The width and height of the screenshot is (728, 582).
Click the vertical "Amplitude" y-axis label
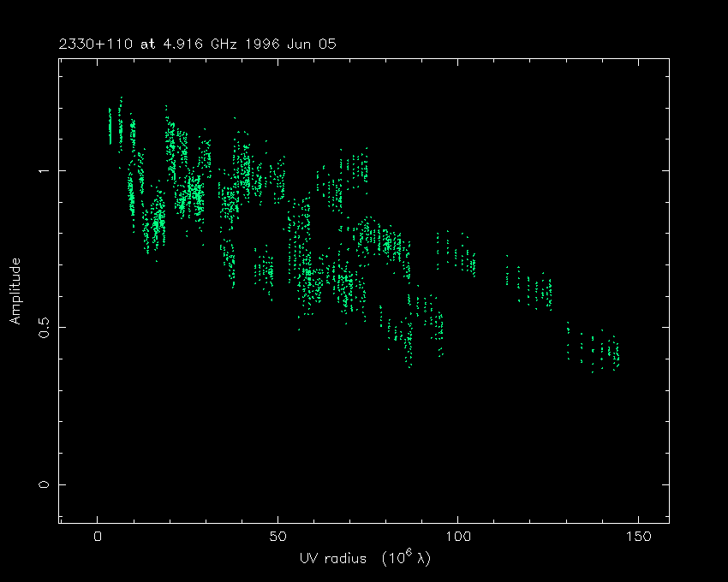(15, 292)
